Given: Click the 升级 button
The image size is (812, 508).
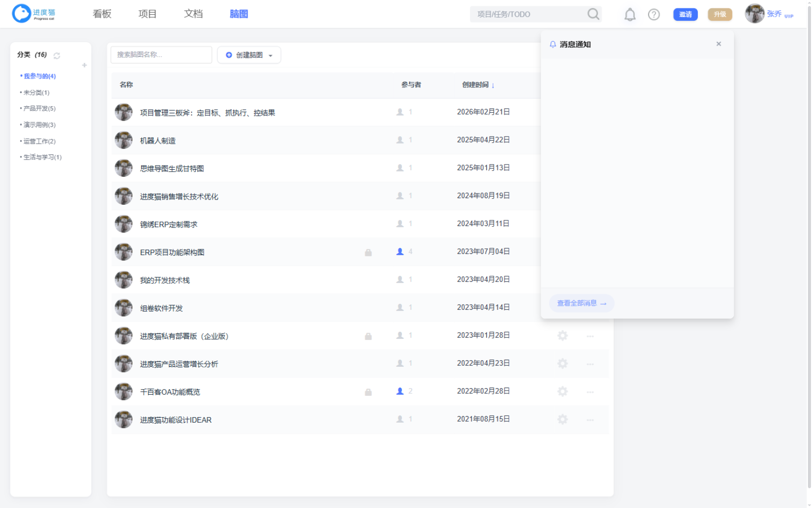Looking at the screenshot, I should (720, 14).
